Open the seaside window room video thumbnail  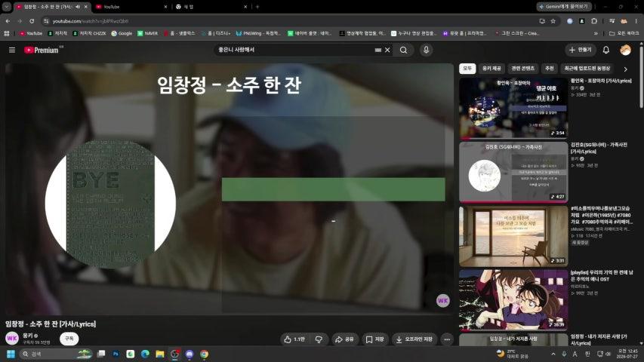tap(513, 236)
